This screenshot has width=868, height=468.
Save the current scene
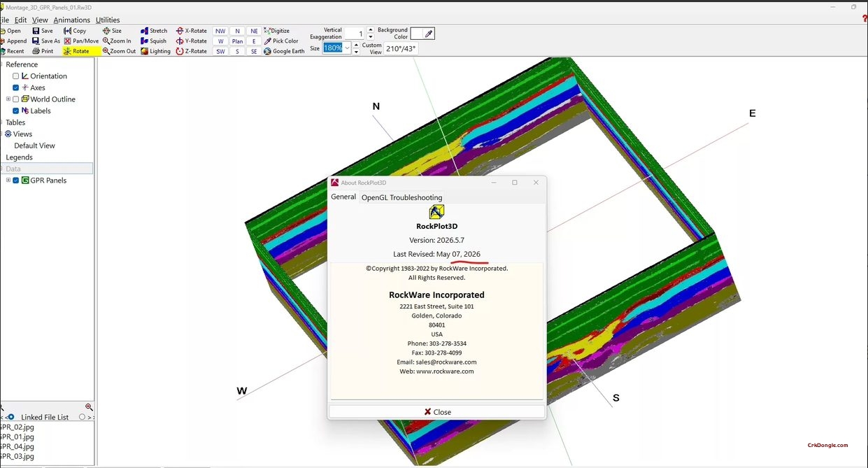[x=43, y=31]
